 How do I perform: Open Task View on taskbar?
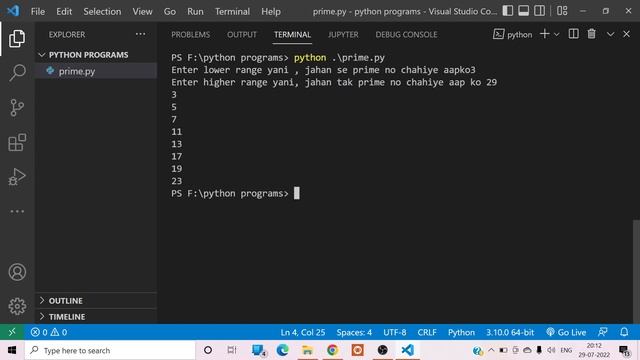(x=232, y=350)
